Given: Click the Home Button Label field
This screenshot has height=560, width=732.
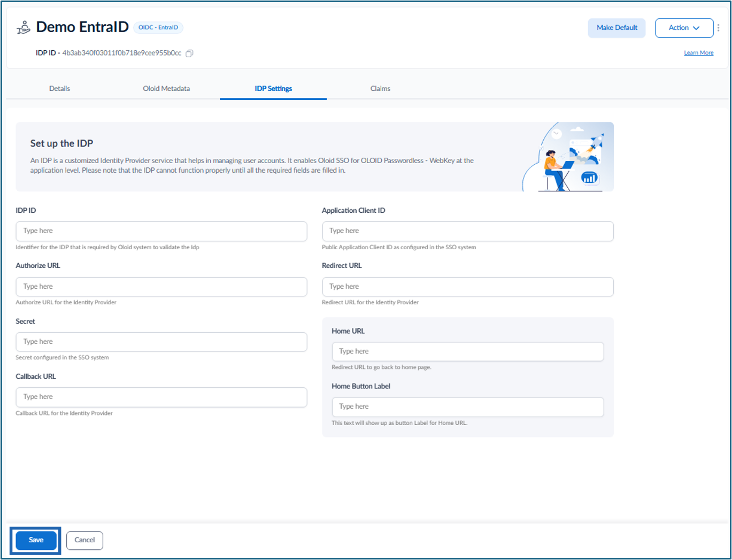Looking at the screenshot, I should [468, 406].
